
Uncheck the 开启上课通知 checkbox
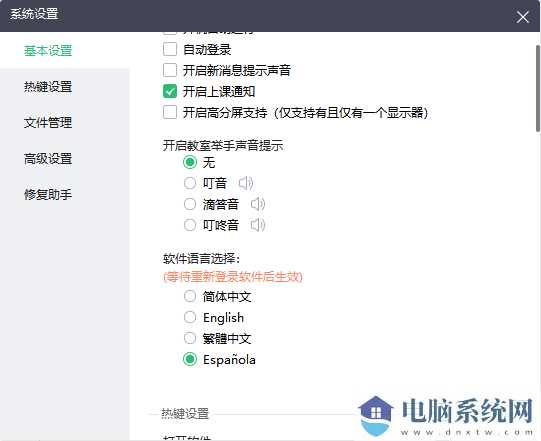pyautogui.click(x=170, y=91)
